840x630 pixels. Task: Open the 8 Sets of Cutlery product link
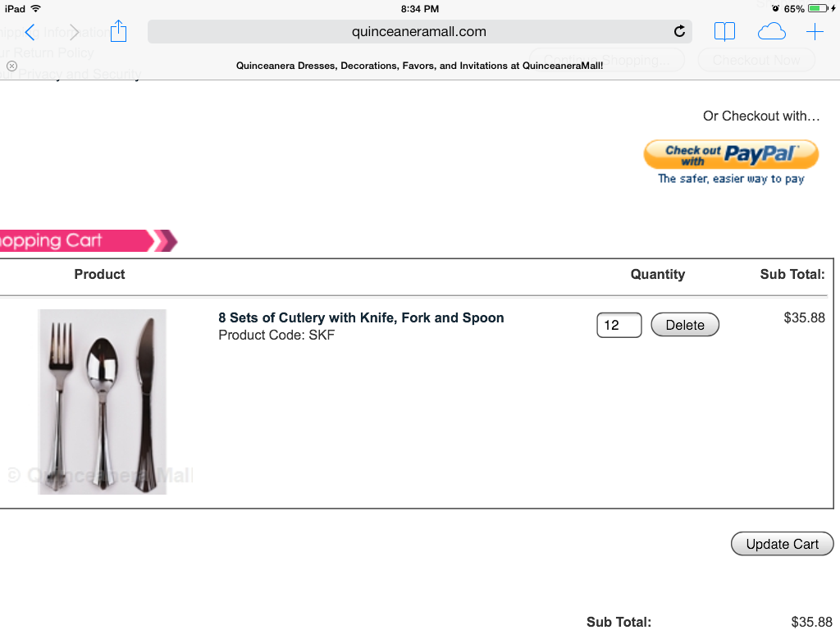[361, 317]
